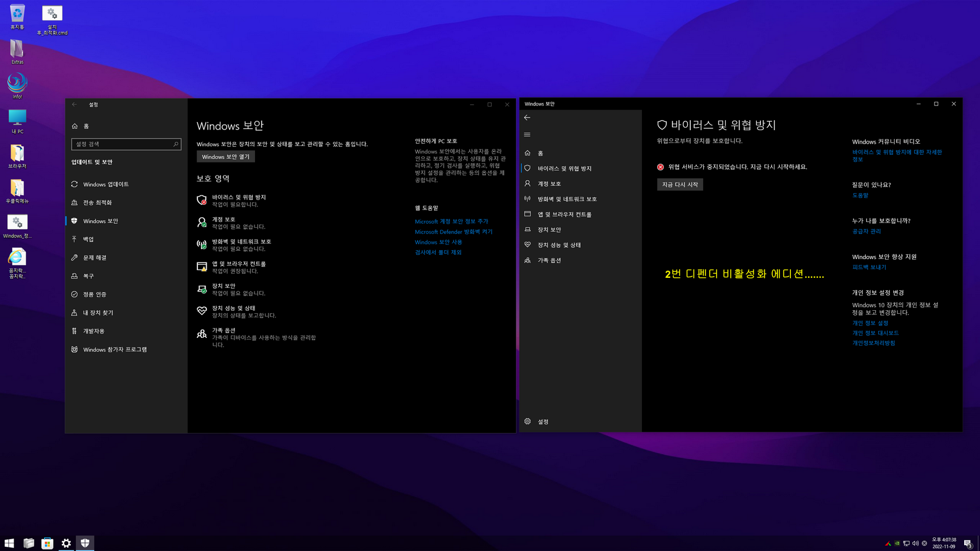The height and width of the screenshot is (551, 980).
Task: Select 백업 in Settings sidebar
Action: coord(126,239)
